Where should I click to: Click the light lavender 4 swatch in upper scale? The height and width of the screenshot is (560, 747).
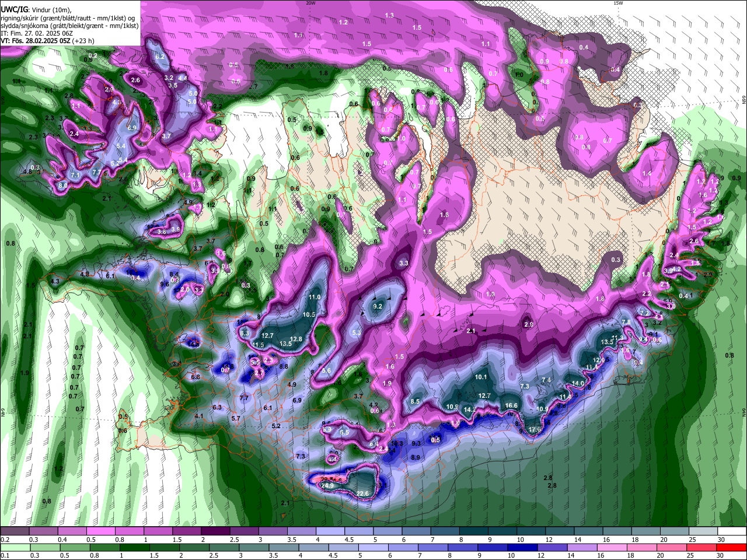pos(330,531)
